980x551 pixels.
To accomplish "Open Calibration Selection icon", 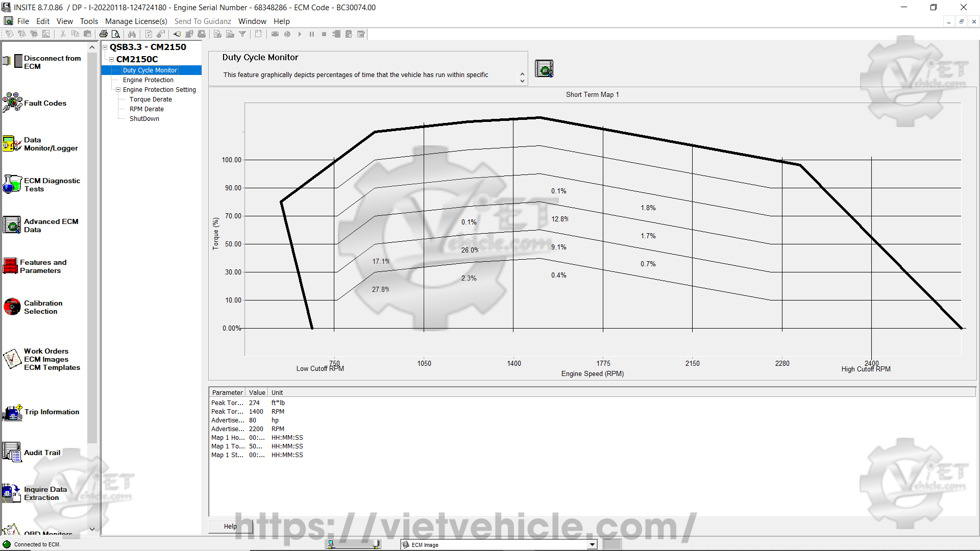I will click(x=12, y=307).
